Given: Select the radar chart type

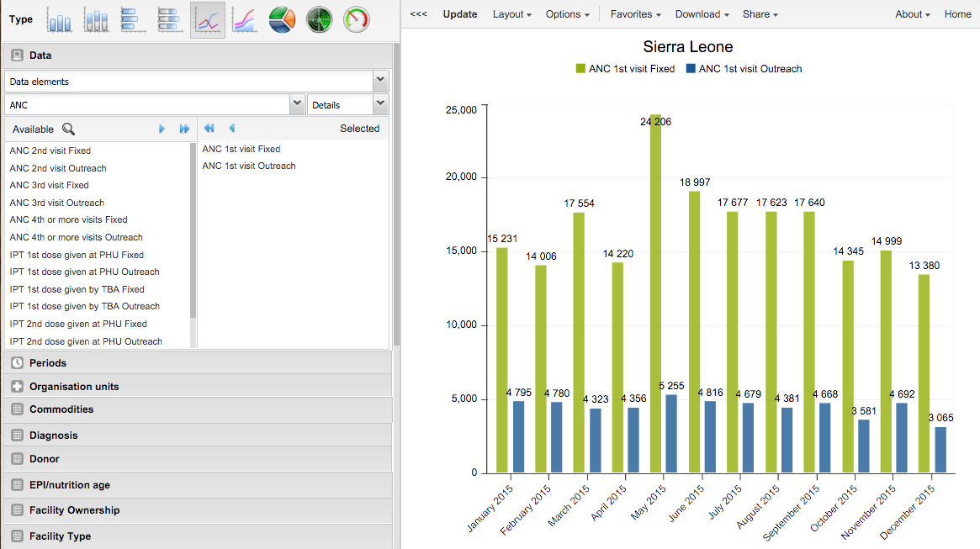Looking at the screenshot, I should pos(319,19).
